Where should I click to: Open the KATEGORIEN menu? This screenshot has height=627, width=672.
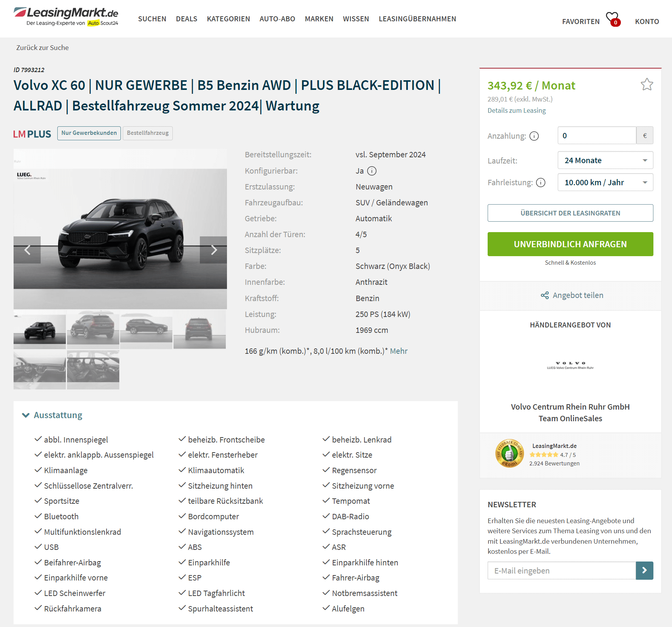(x=229, y=19)
